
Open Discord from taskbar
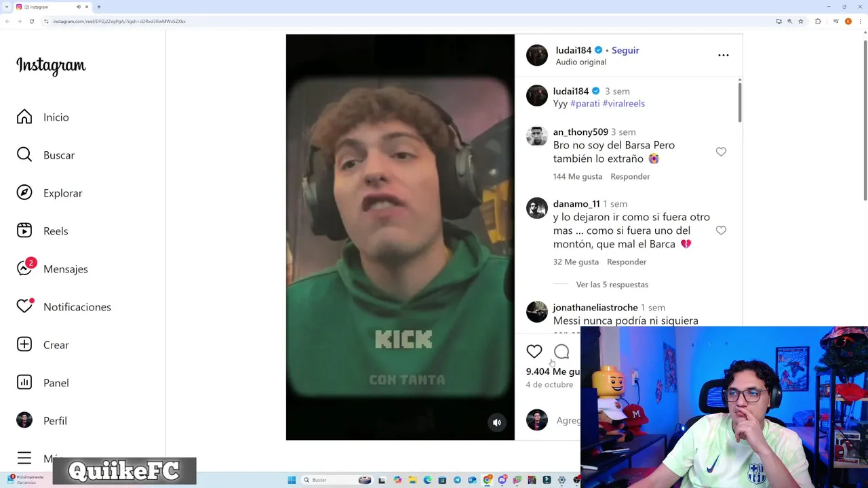(x=502, y=480)
